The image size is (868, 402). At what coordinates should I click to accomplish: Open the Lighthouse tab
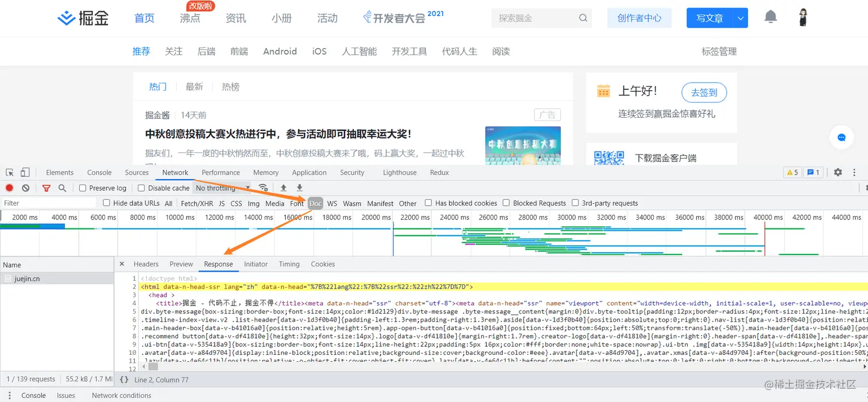tap(400, 172)
